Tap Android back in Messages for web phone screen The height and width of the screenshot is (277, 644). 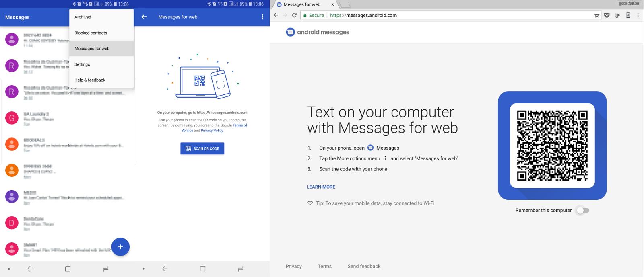(165, 269)
